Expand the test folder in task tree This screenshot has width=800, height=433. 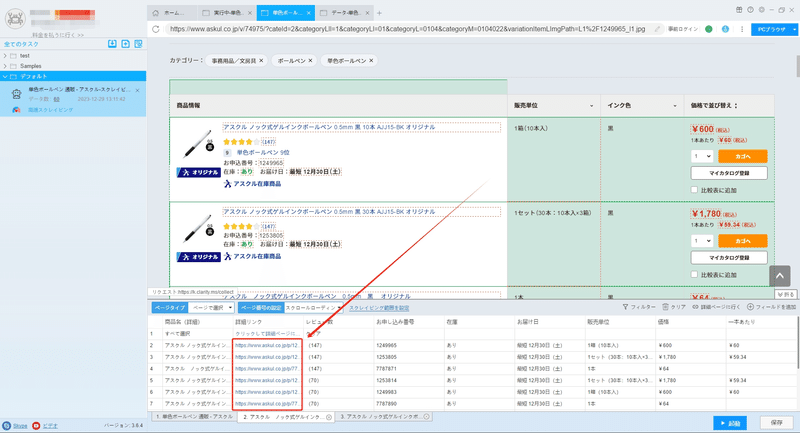[x=5, y=56]
